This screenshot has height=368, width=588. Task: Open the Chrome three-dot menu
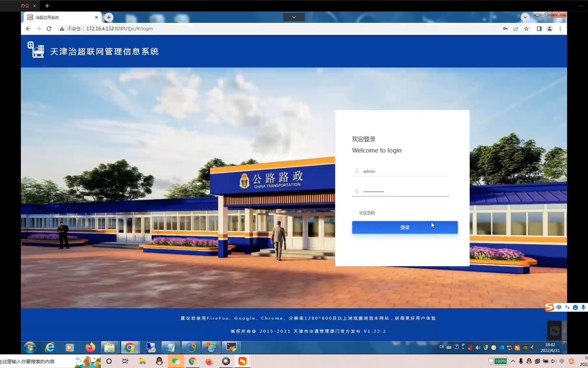[x=560, y=29]
